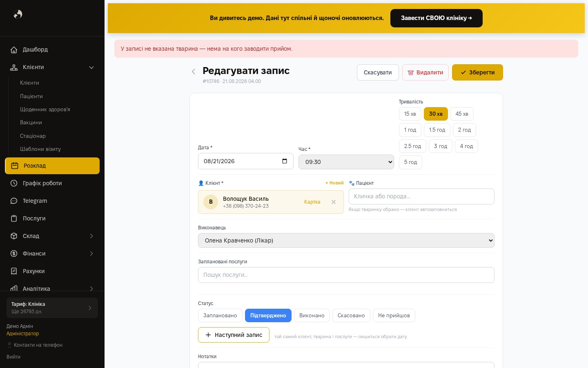This screenshot has width=588, height=368.
Task: Click + Новий to add new client
Action: tap(334, 183)
